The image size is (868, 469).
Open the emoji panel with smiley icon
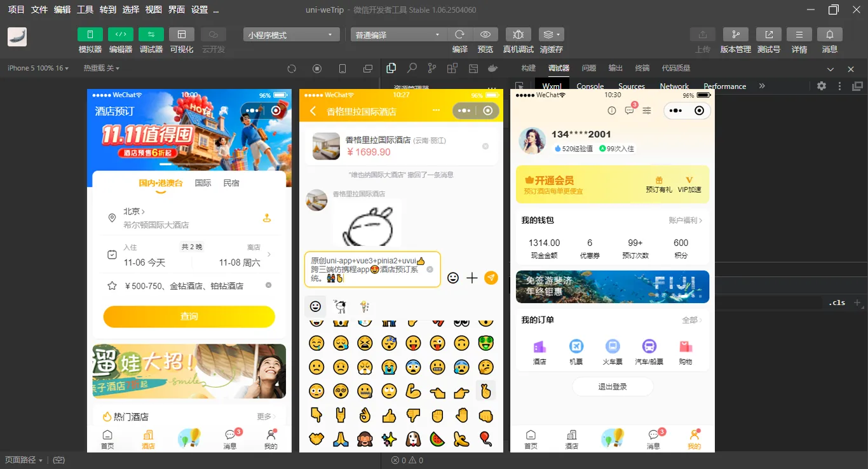click(x=452, y=278)
